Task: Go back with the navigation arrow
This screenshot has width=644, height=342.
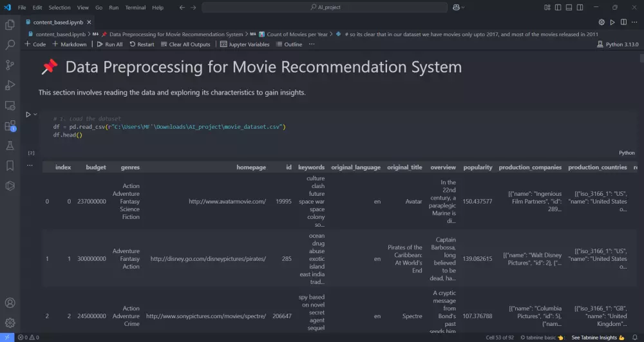Action: tap(182, 7)
